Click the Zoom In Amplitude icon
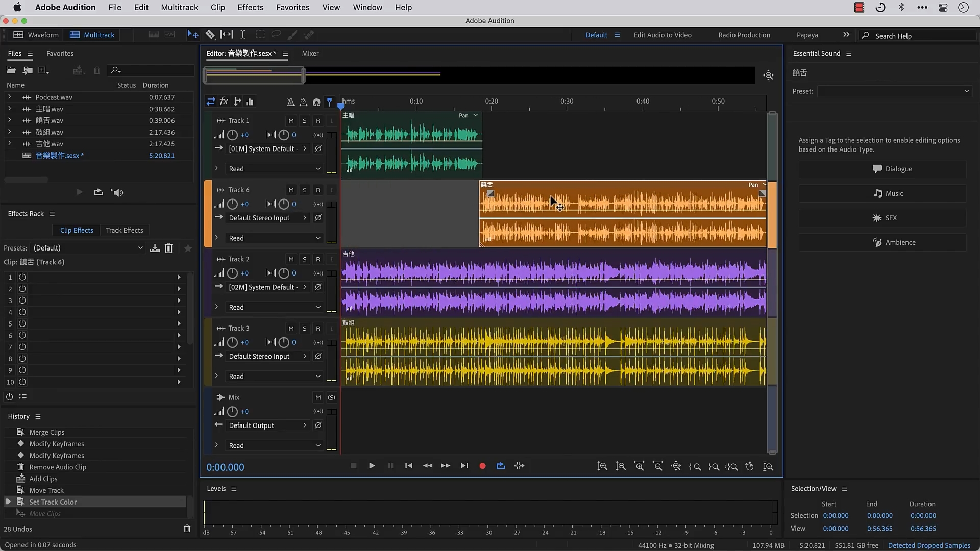 tap(602, 466)
